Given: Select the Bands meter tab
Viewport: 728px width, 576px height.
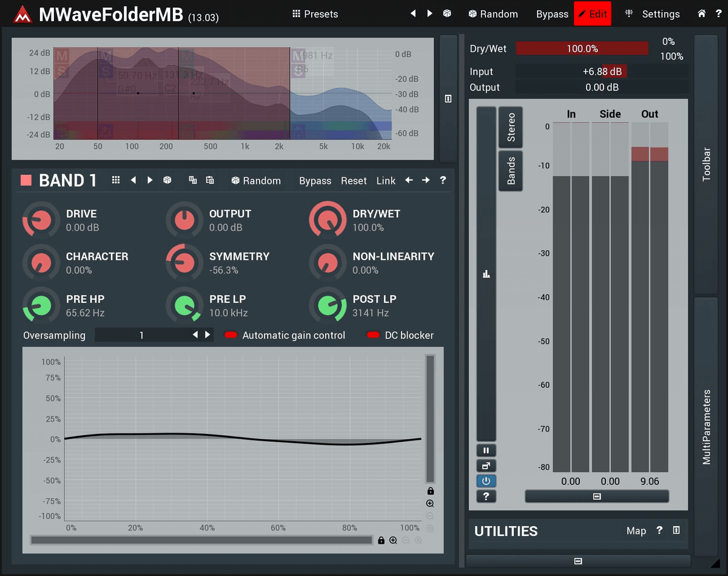Looking at the screenshot, I should pos(511,171).
